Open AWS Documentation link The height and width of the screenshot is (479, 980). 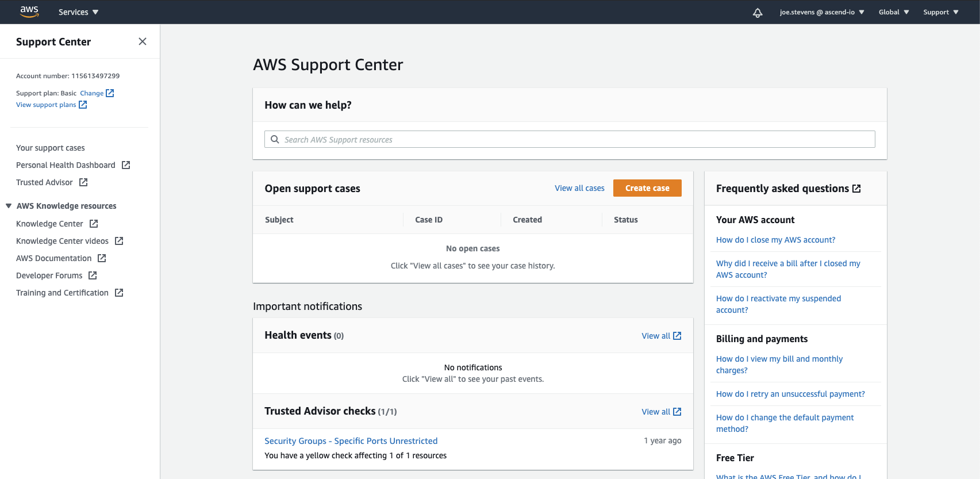(54, 258)
